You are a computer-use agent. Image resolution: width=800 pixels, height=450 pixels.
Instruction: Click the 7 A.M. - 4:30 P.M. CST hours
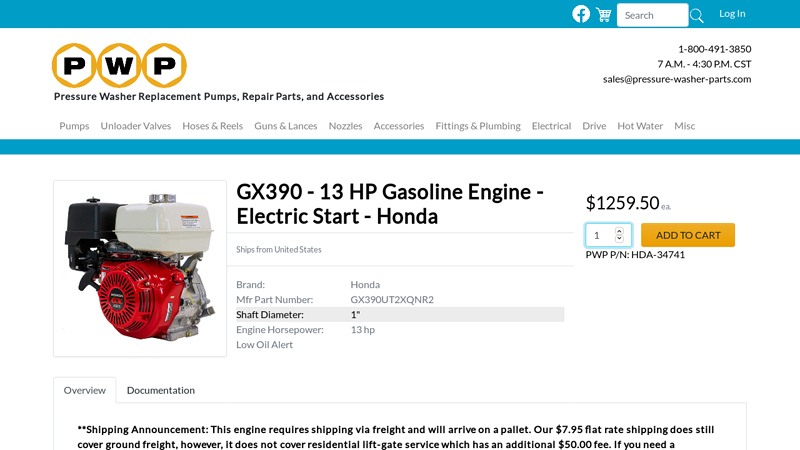click(x=704, y=64)
